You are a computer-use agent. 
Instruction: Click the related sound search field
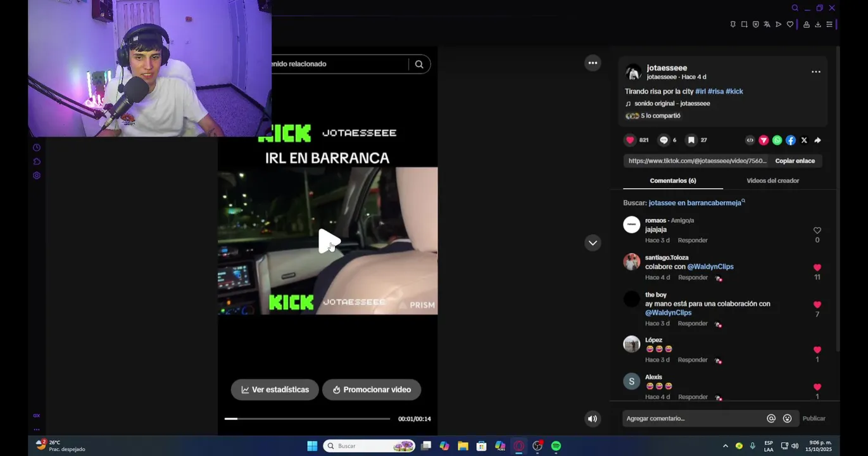tap(339, 64)
